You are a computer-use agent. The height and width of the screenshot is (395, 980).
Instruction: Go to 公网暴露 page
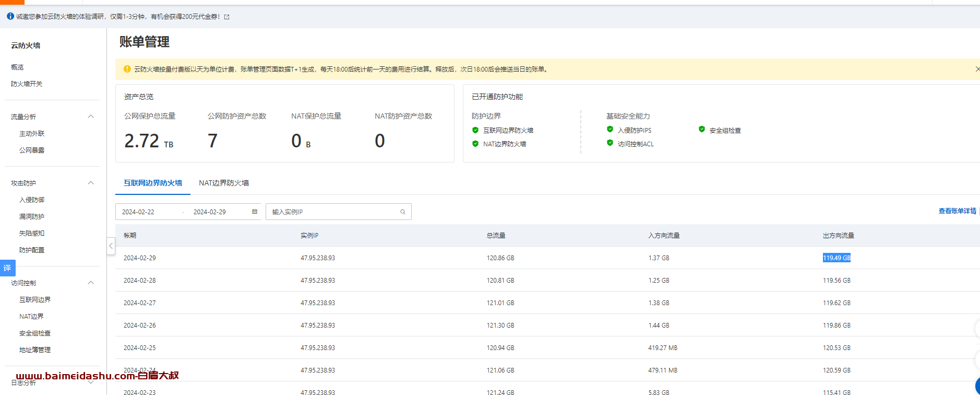point(32,150)
